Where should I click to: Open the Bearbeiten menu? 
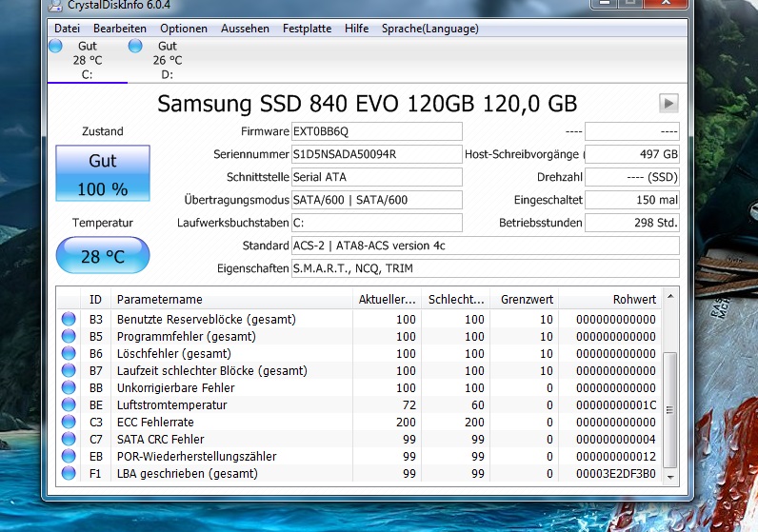[x=119, y=29]
